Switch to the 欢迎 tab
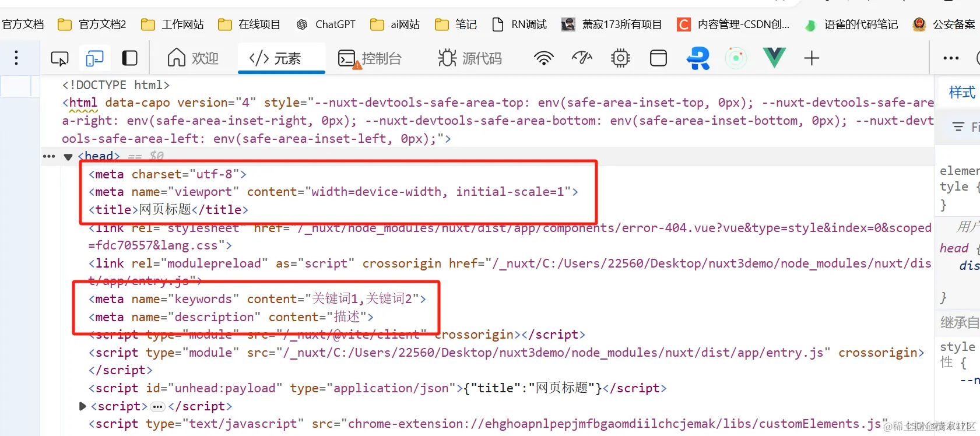 pyautogui.click(x=193, y=58)
